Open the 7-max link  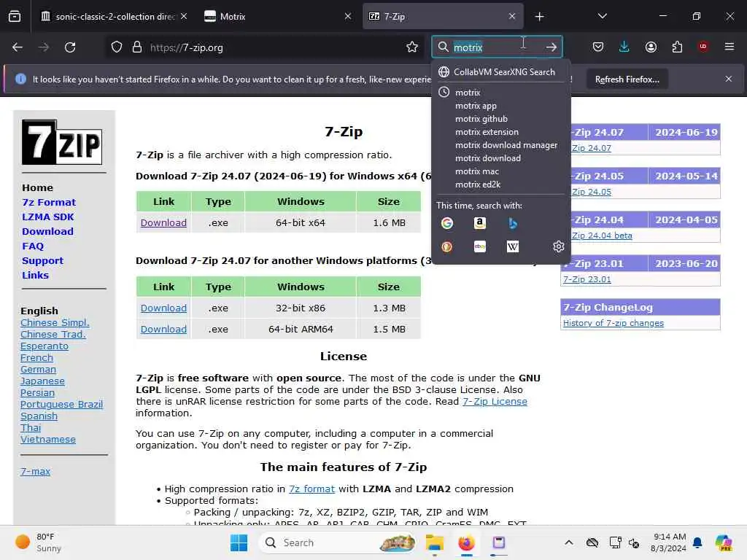pyautogui.click(x=35, y=472)
